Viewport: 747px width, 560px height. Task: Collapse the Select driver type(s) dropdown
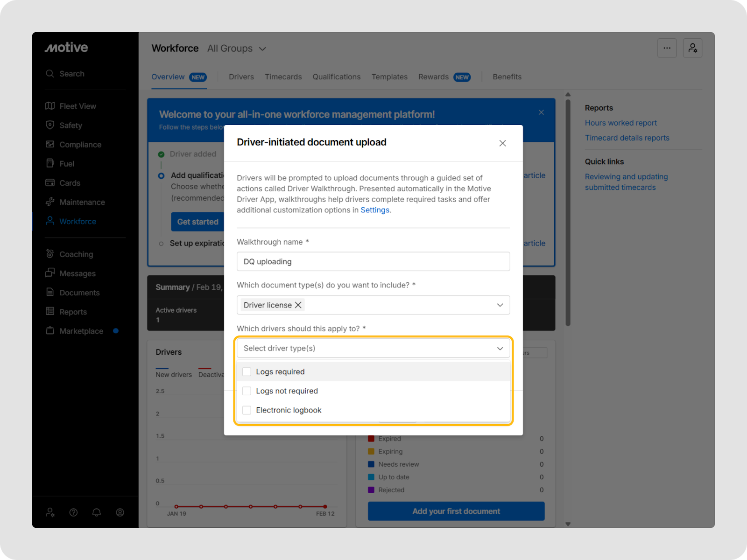tap(500, 349)
